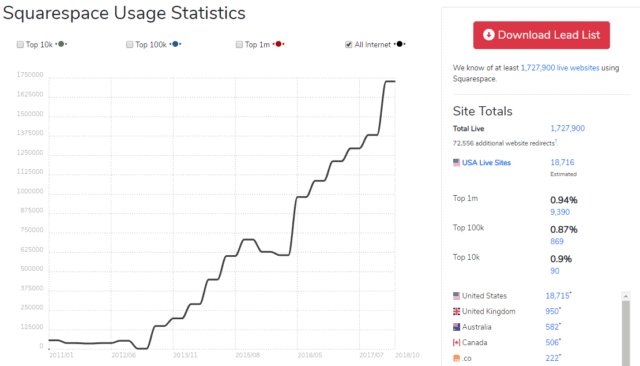This screenshot has width=640, height=366.
Task: Open the 1,727,900 live websites link
Action: click(560, 68)
